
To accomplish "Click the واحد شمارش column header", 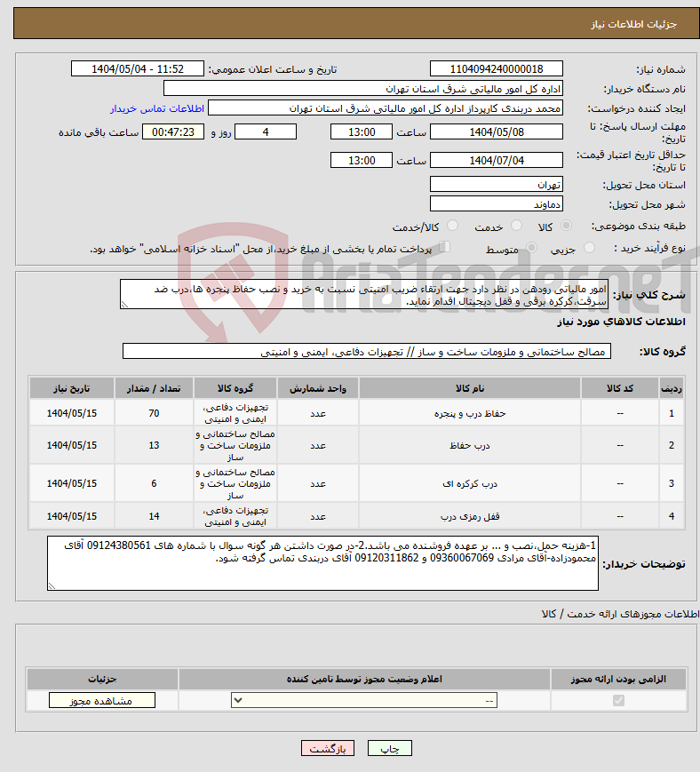I will click(x=318, y=388).
